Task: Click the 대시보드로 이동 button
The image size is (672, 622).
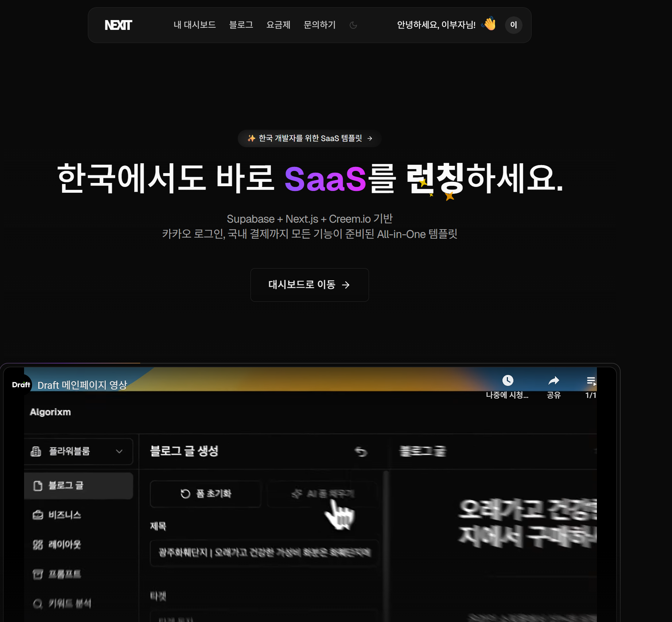Action: [x=309, y=285]
